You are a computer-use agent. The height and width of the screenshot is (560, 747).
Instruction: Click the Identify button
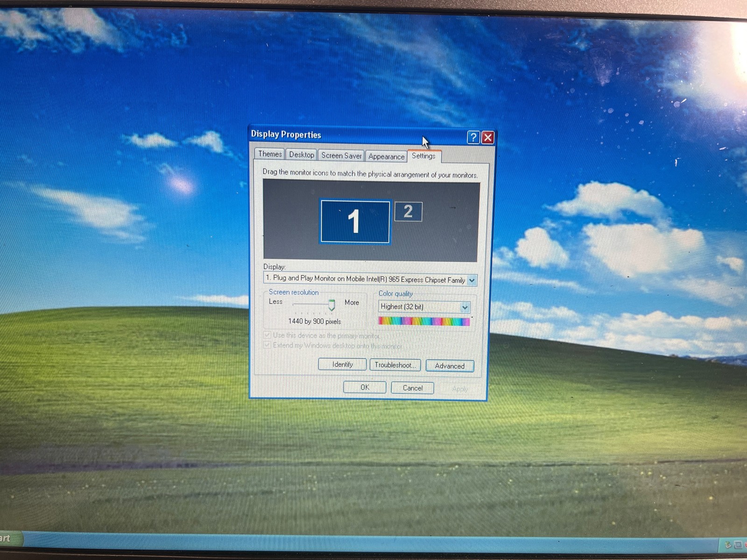[342, 364]
